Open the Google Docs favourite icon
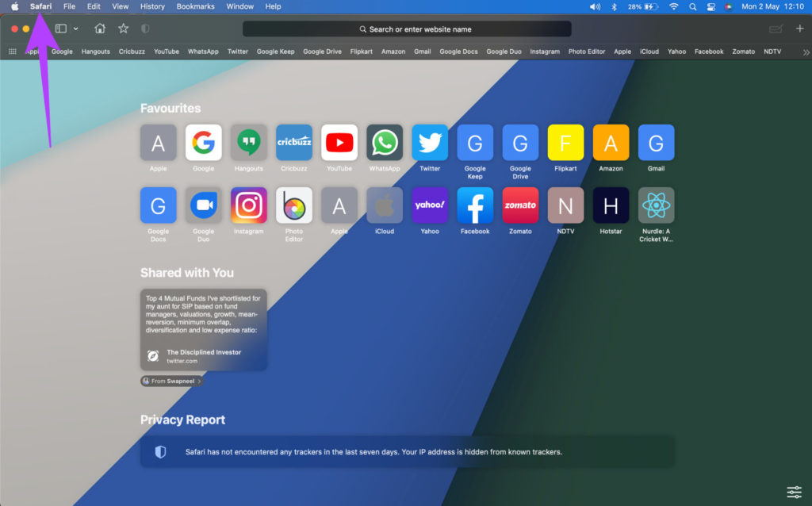This screenshot has height=506, width=812. point(158,205)
